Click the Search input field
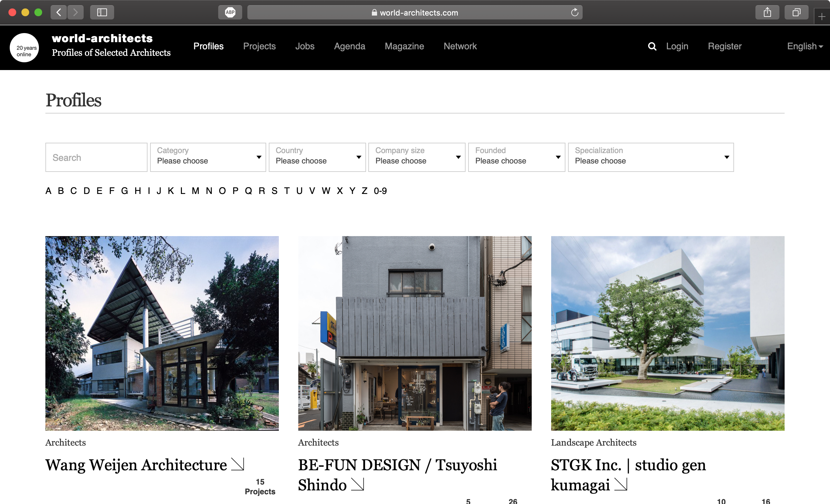This screenshot has height=504, width=830. 96,157
